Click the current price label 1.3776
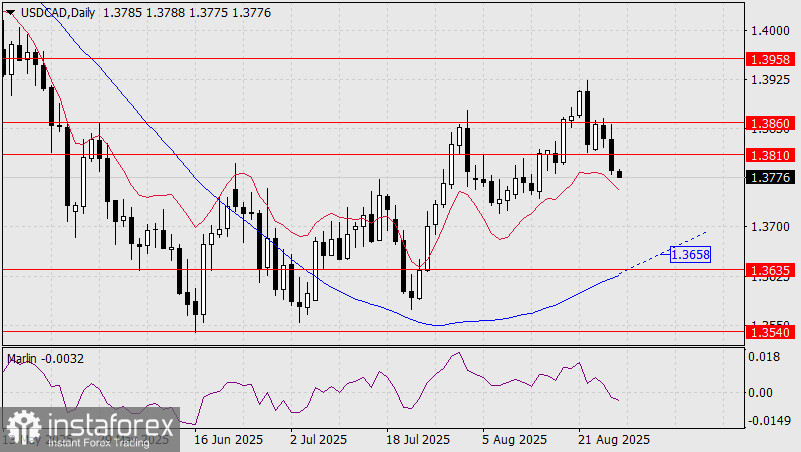Viewport: 801px width, 452px height. (x=770, y=177)
